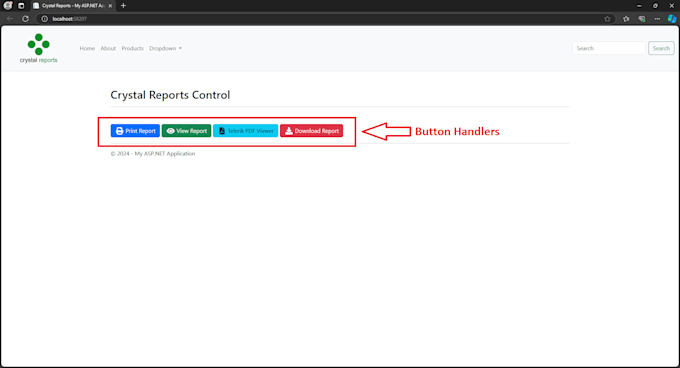Restore down the browser window
The image size is (680, 368).
pyautogui.click(x=655, y=6)
